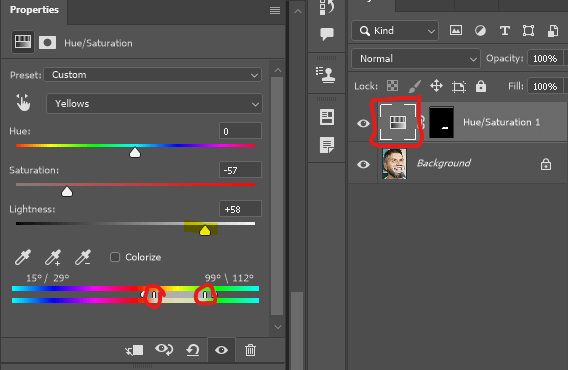Enable the Colorize checkbox

click(x=115, y=257)
